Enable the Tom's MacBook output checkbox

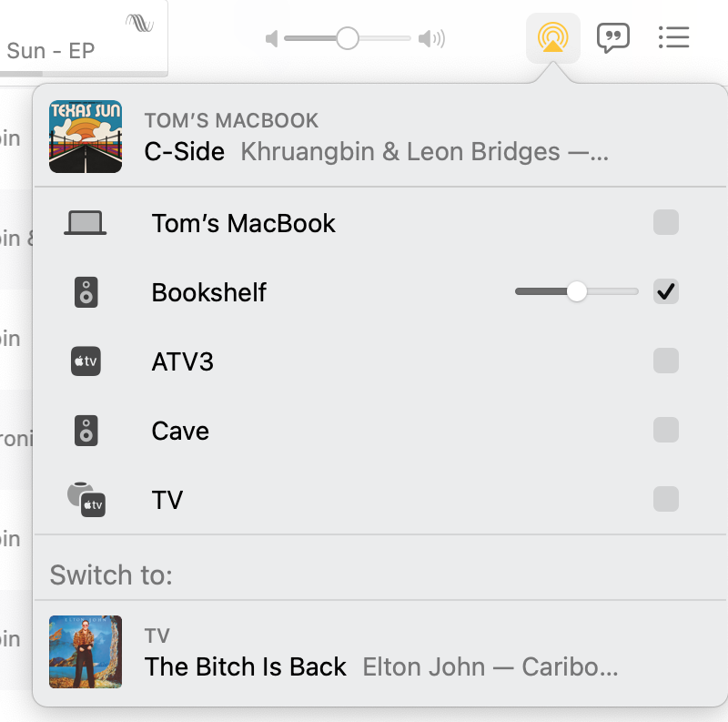(666, 223)
